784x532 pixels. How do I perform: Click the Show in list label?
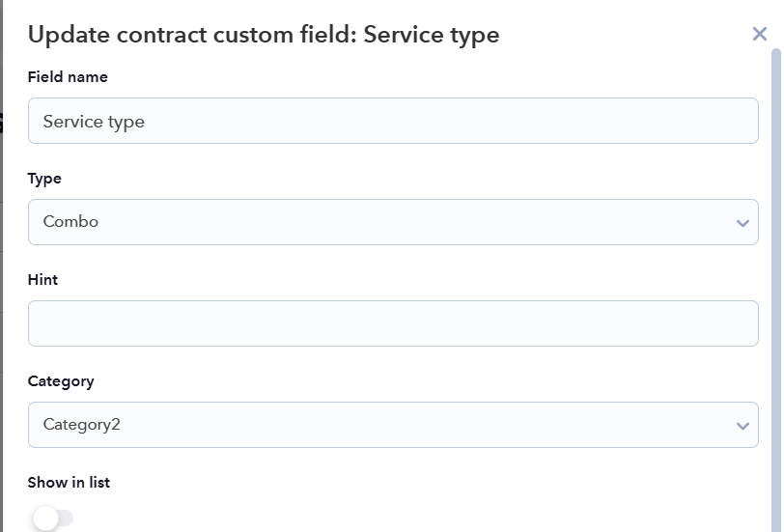pos(69,483)
